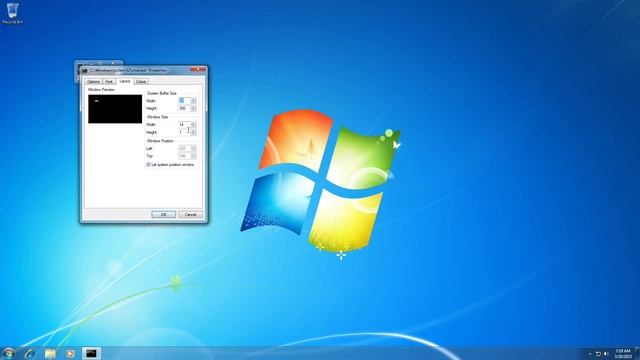Image resolution: width=640 pixels, height=360 pixels.
Task: Decrease Window Size Width with down arrow
Action: (x=193, y=126)
